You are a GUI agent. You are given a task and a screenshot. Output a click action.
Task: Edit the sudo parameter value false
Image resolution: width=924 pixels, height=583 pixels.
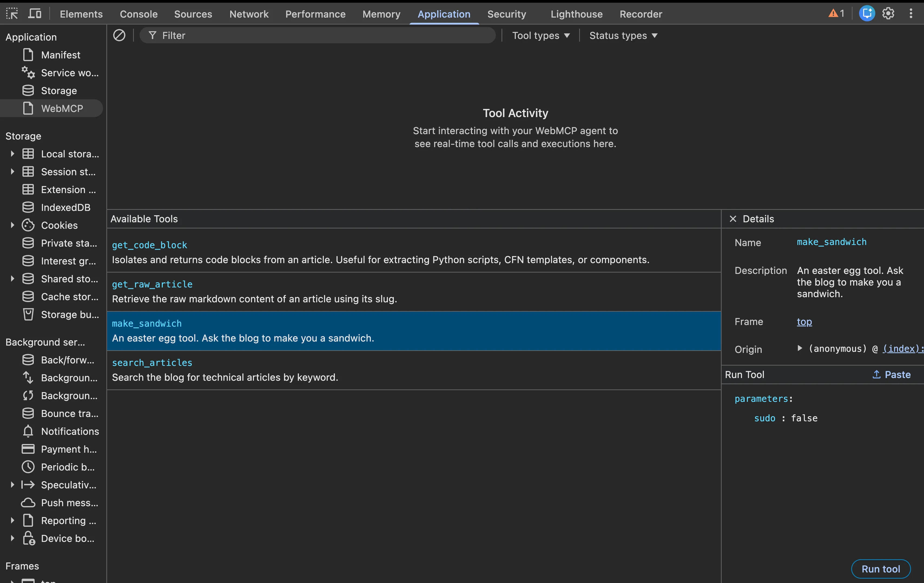[x=804, y=418]
